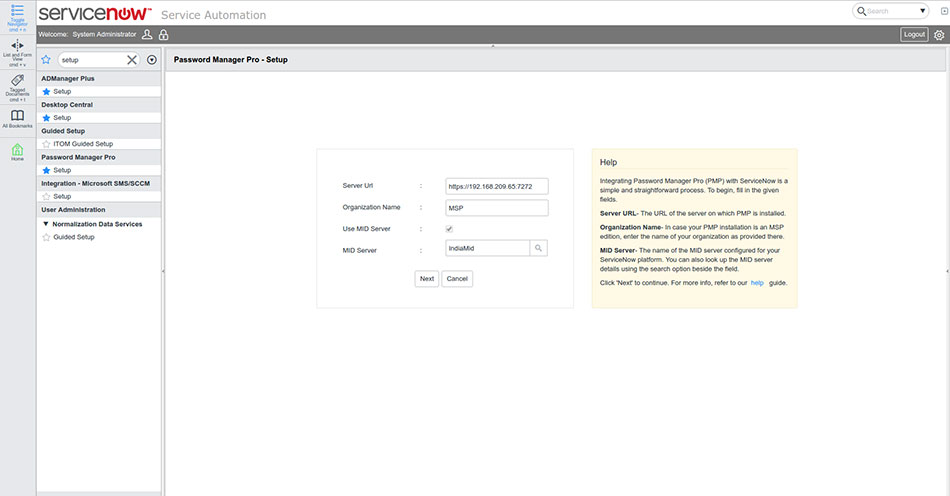Open All Bookmarks
950x496 pixels.
[x=17, y=115]
